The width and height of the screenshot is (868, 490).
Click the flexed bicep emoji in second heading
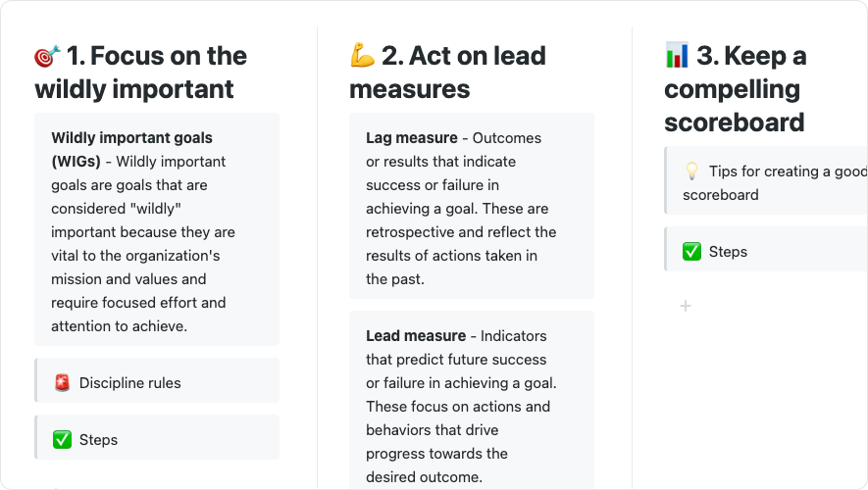(362, 57)
